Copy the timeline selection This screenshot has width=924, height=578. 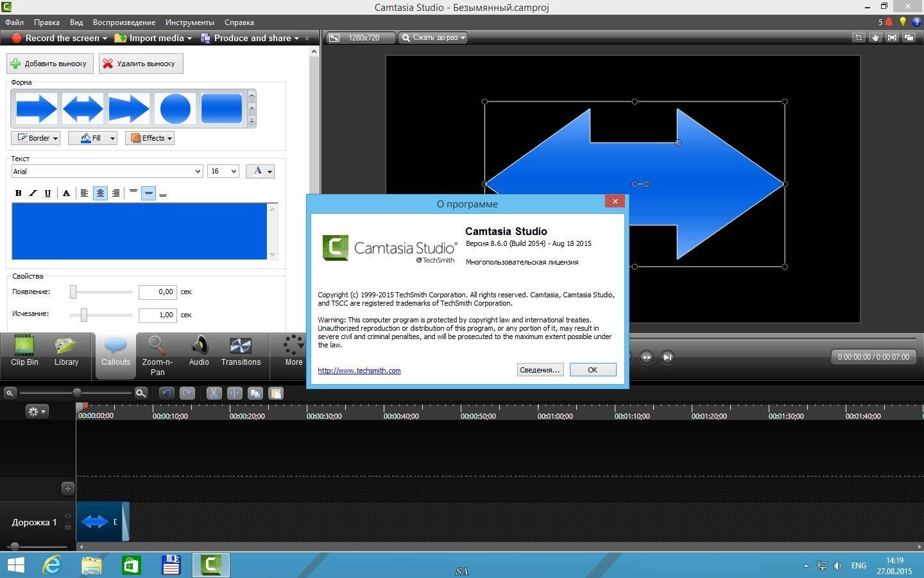pyautogui.click(x=255, y=393)
